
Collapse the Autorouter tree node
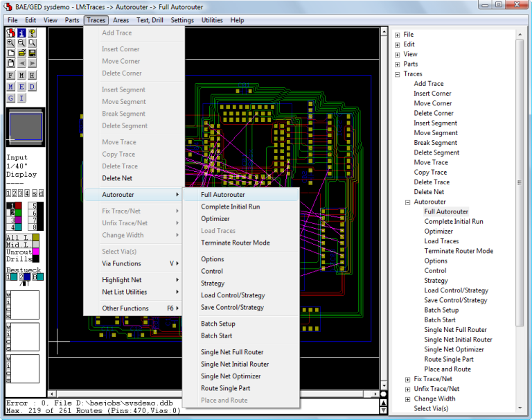(407, 202)
